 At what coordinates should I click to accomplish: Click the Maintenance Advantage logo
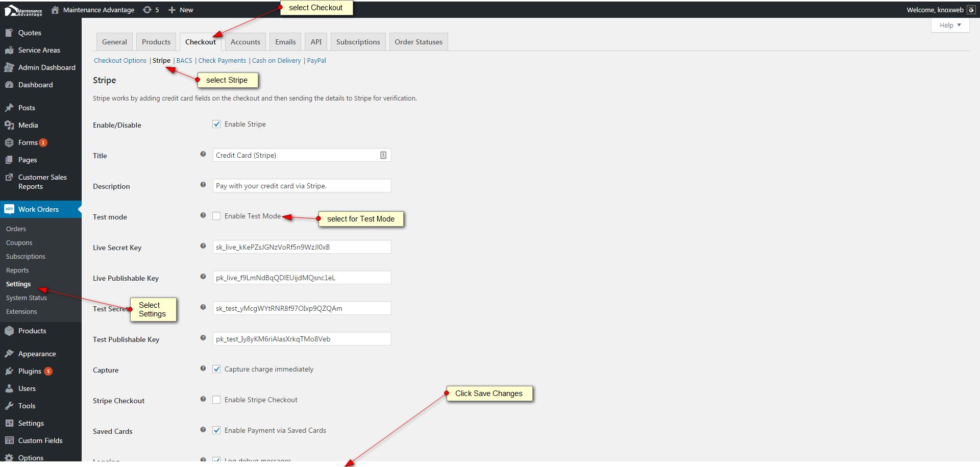(23, 10)
